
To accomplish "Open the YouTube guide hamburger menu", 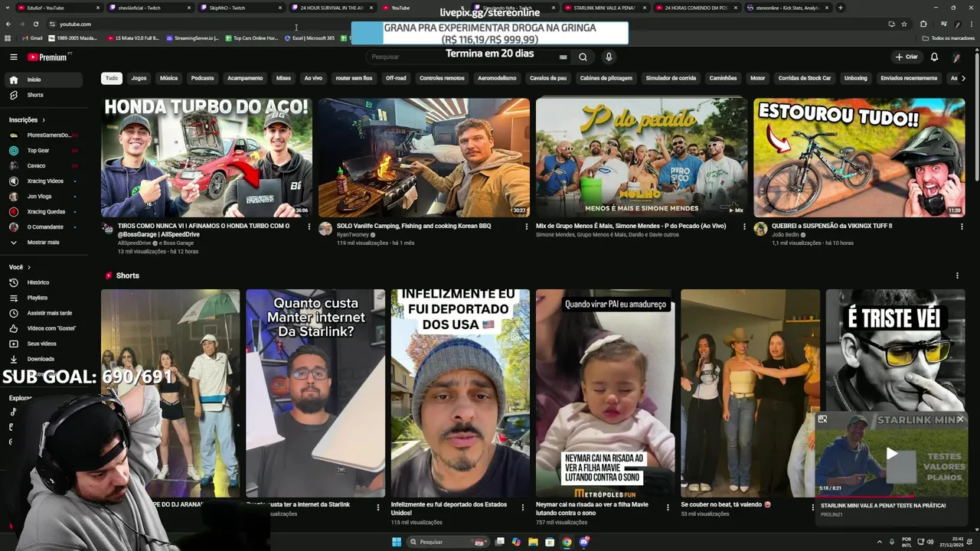I will (13, 57).
